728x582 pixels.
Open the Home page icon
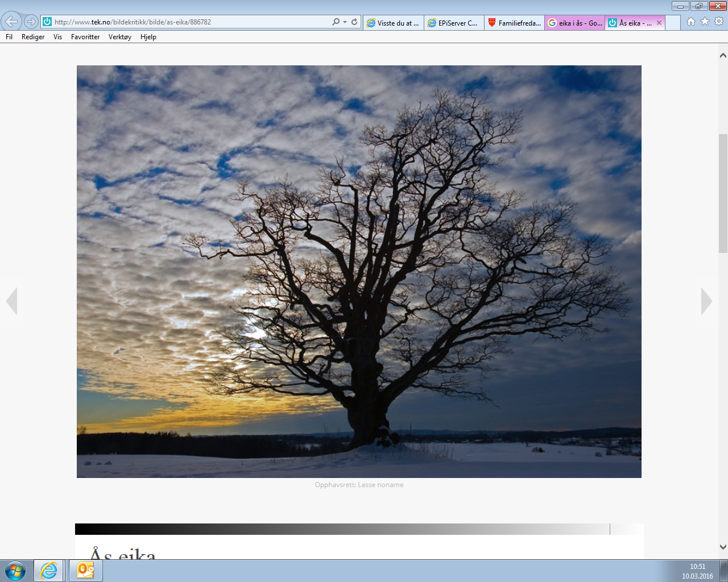click(690, 22)
